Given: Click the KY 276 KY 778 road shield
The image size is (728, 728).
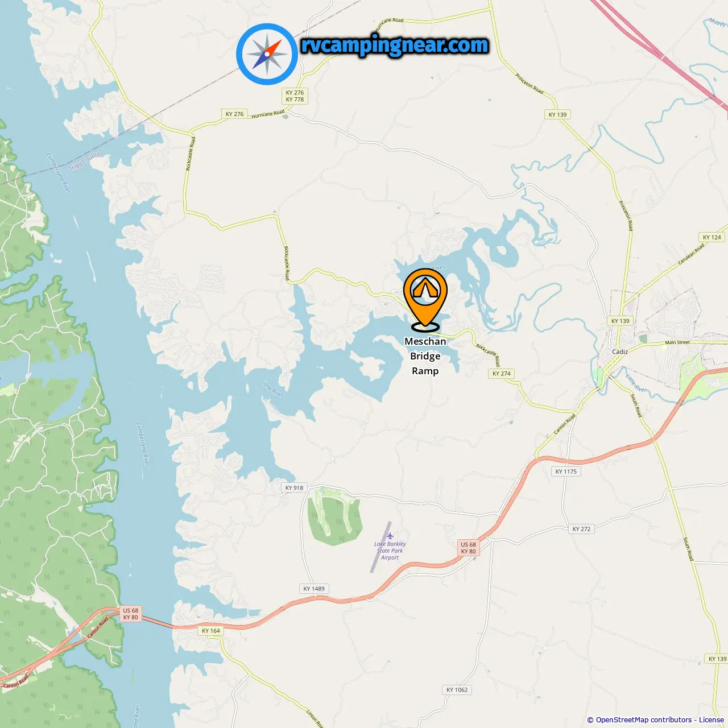Looking at the screenshot, I should click(295, 96).
